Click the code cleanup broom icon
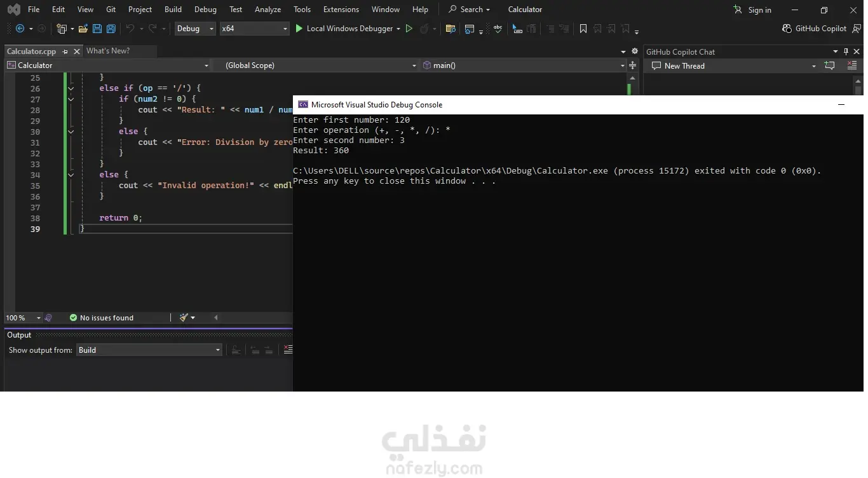 point(184,317)
